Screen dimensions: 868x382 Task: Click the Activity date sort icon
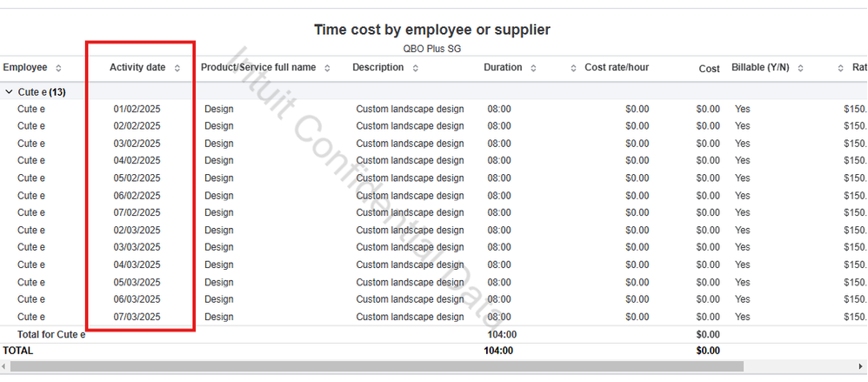click(x=177, y=68)
